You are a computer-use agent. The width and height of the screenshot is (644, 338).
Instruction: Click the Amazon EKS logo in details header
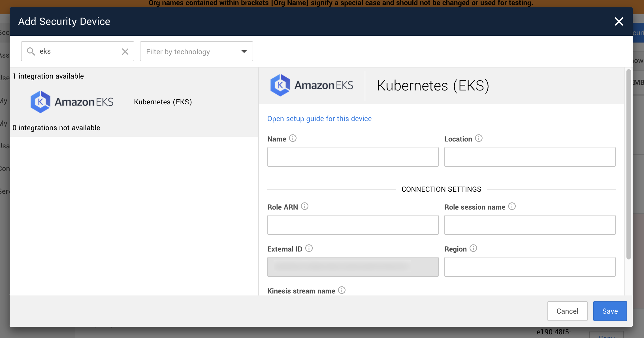pyautogui.click(x=312, y=85)
